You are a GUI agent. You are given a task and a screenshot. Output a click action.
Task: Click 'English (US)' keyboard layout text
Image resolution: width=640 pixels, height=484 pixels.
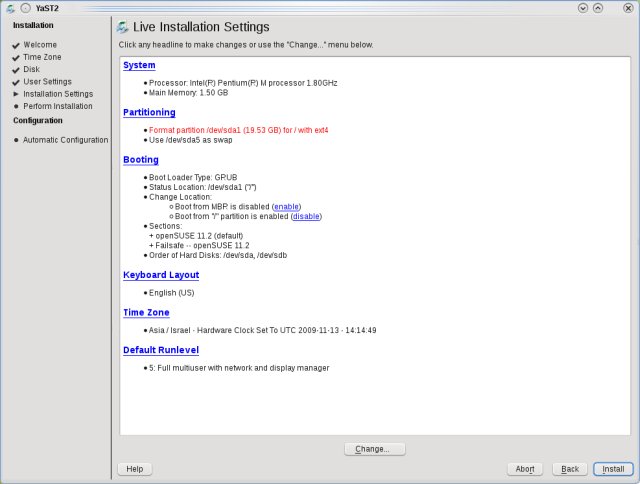point(171,293)
